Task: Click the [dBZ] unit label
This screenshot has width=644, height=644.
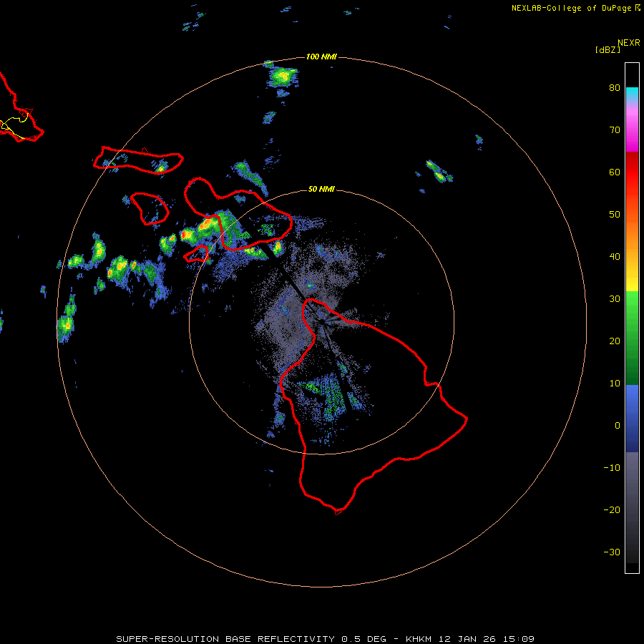Action: [608, 49]
